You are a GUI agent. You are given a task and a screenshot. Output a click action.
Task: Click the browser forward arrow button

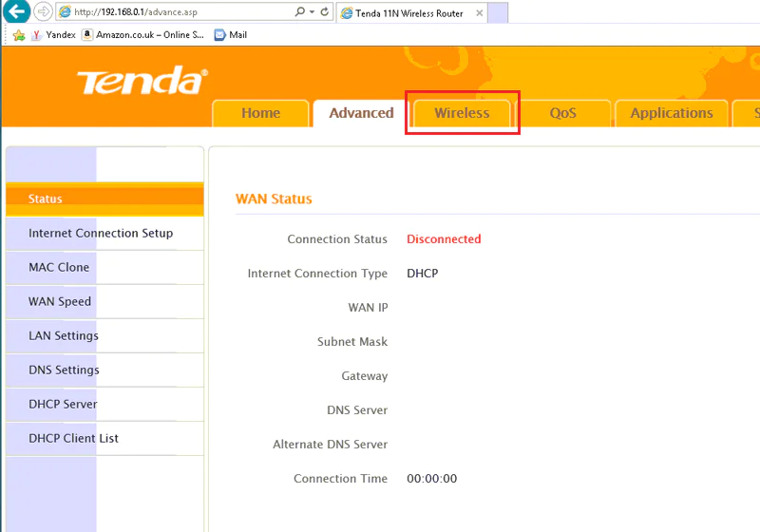pyautogui.click(x=43, y=11)
